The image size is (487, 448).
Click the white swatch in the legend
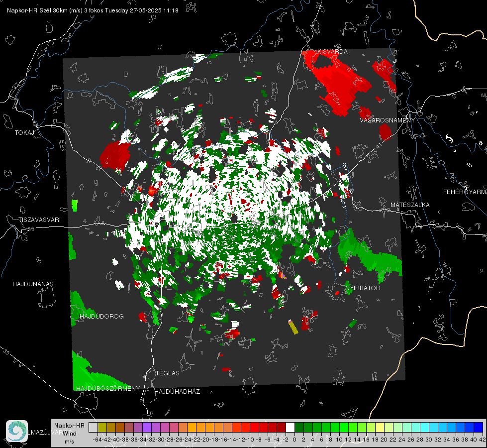(x=290, y=427)
